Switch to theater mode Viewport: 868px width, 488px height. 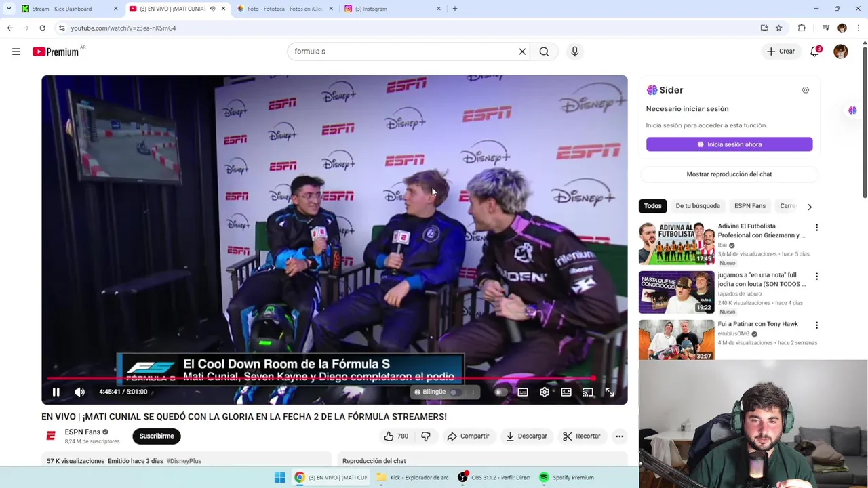tap(566, 392)
